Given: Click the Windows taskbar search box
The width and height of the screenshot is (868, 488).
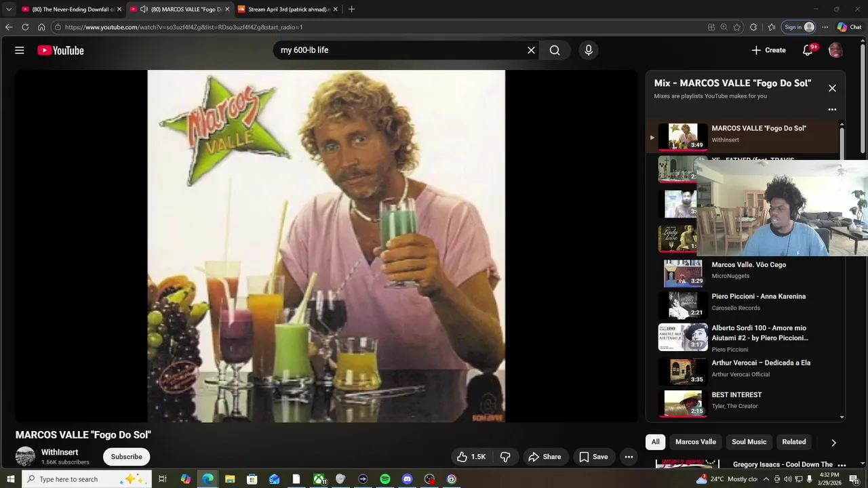Looking at the screenshot, I should click(85, 479).
